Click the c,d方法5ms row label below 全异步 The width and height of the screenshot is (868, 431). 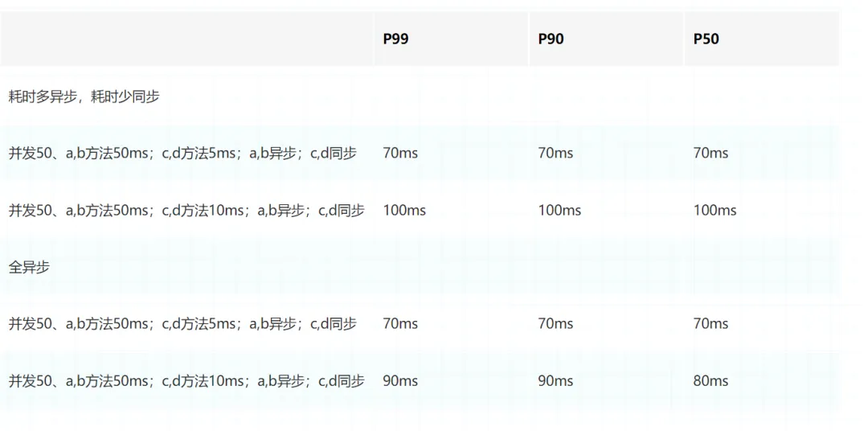tap(182, 324)
